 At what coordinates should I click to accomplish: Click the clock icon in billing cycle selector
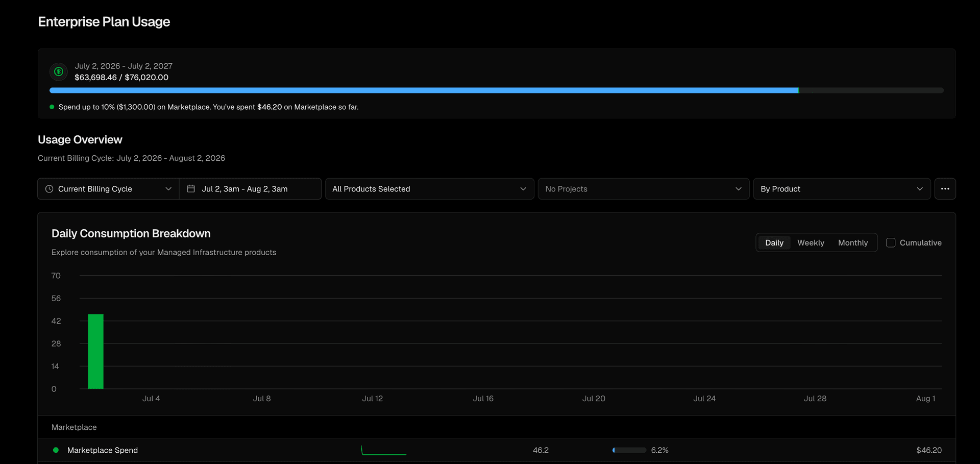(49, 189)
